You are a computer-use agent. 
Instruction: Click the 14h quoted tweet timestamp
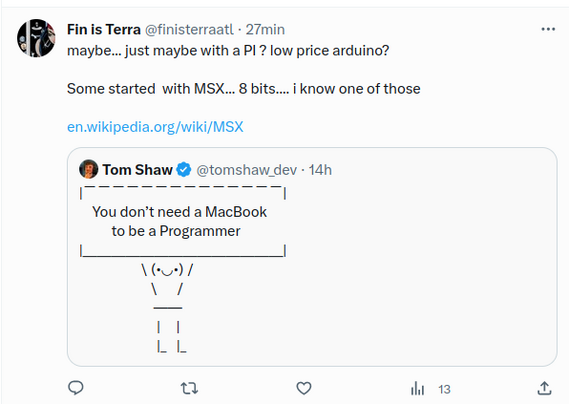[x=320, y=170]
